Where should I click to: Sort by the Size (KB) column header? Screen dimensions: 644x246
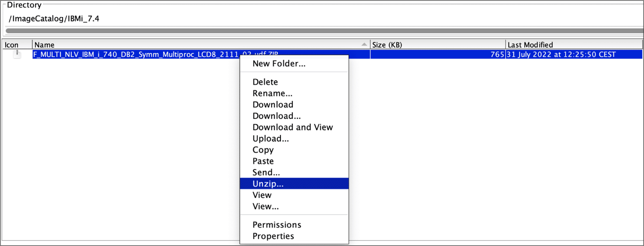click(437, 44)
